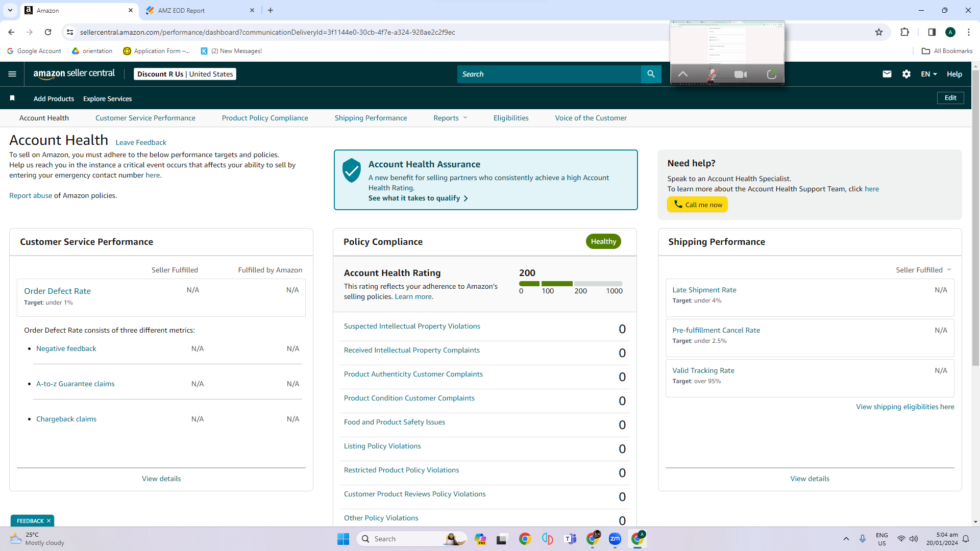Screen dimensions: 980x551
Task: Click the browser address bar URL
Action: (267, 32)
